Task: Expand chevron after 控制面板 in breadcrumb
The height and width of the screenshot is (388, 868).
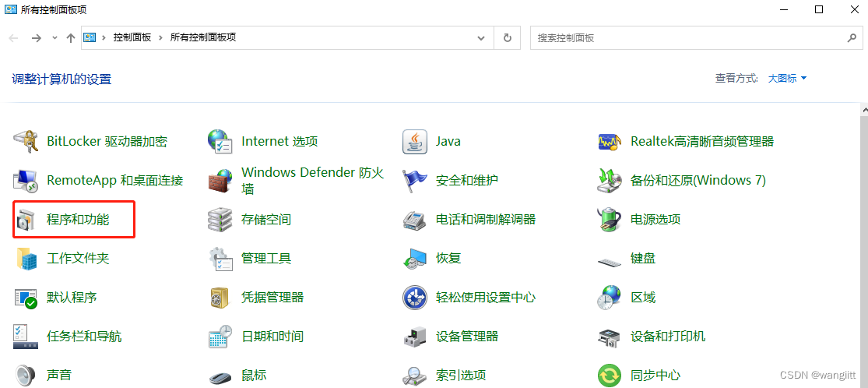Action: coord(160,37)
